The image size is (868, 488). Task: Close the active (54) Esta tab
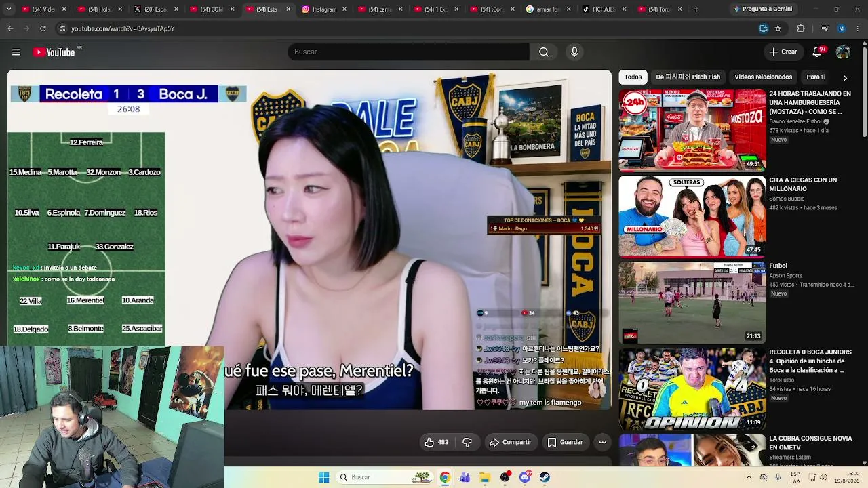[288, 9]
